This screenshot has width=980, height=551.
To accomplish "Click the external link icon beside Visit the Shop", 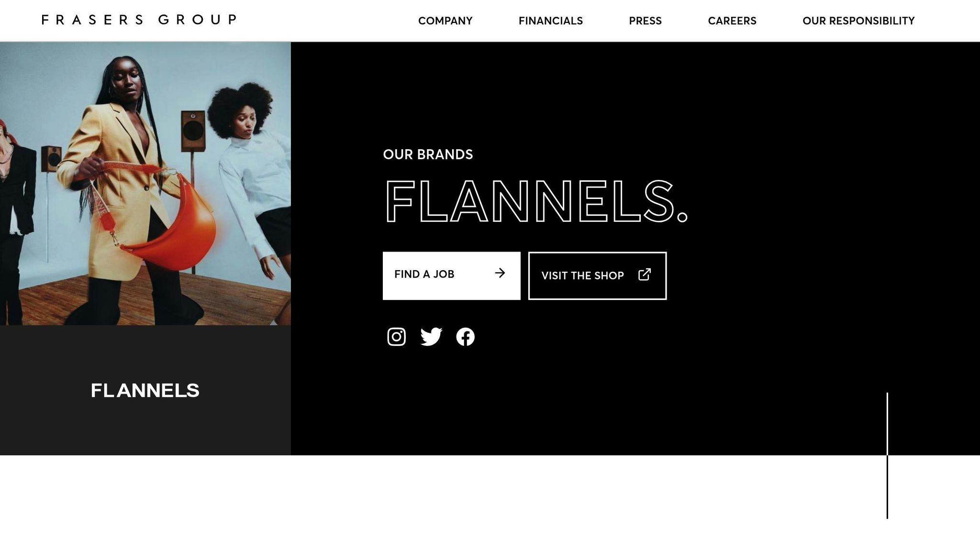I will [645, 275].
